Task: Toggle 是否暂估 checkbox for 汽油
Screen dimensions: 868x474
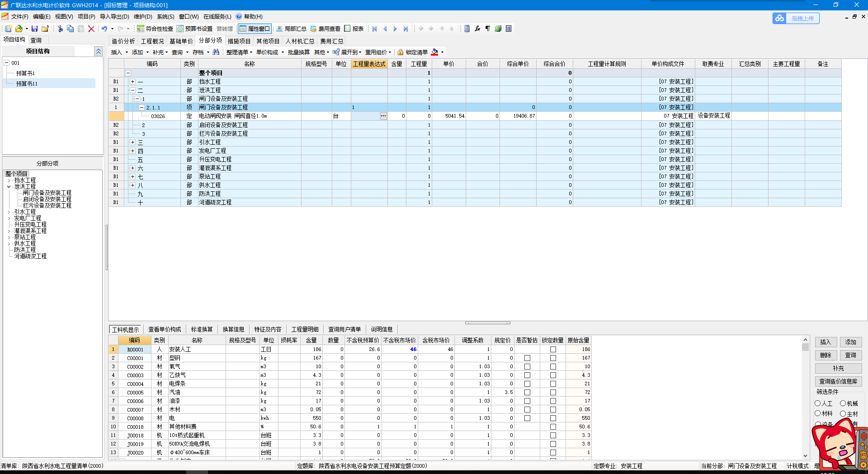Action: (x=527, y=393)
